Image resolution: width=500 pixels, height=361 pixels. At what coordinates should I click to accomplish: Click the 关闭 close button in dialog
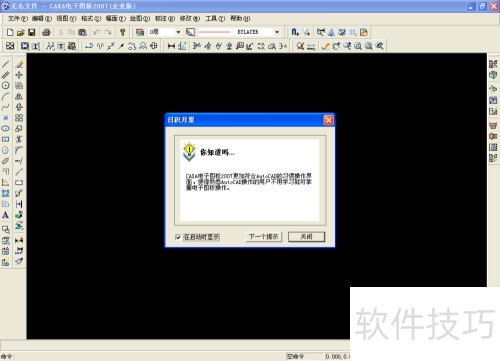(x=306, y=237)
